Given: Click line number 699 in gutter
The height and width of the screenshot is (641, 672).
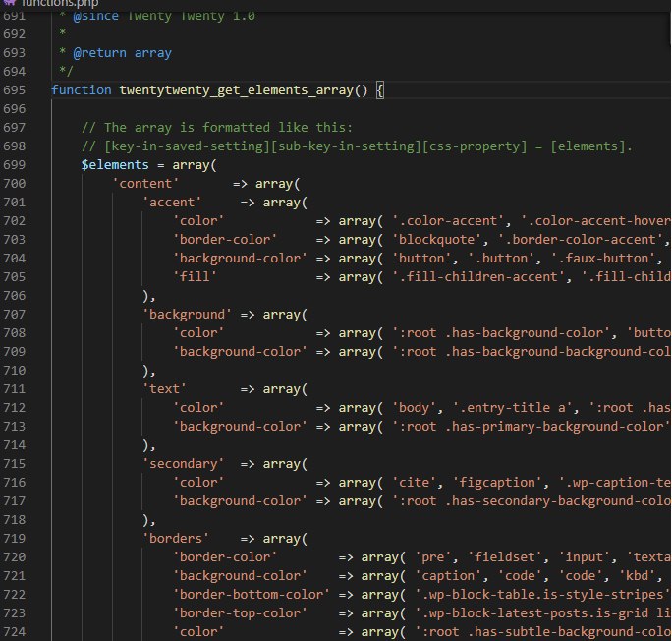Looking at the screenshot, I should (14, 165).
